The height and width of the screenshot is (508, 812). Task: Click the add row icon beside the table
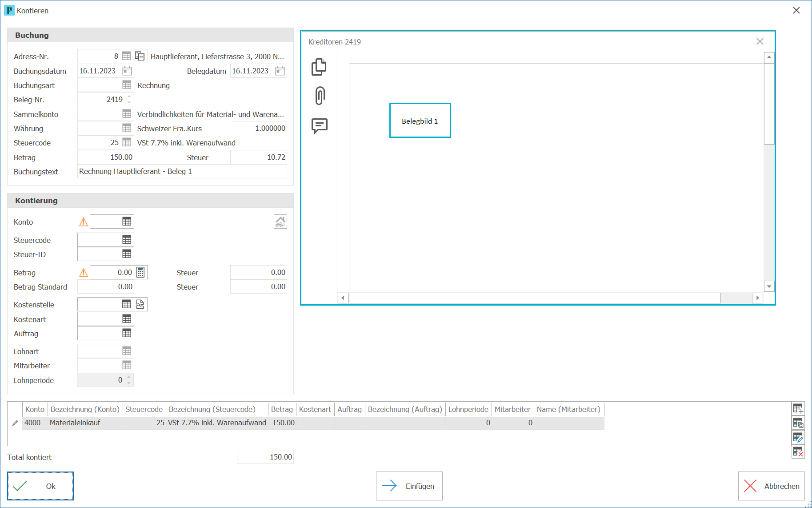798,408
